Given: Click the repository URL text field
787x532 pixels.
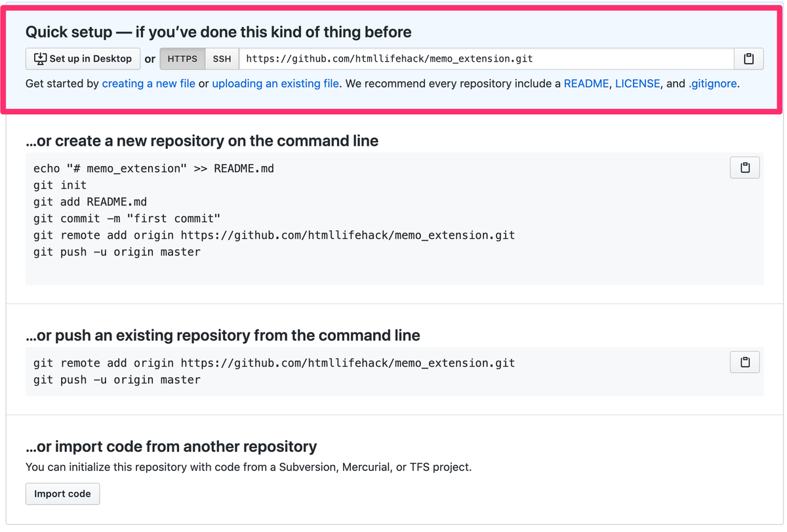Looking at the screenshot, I should pos(485,59).
